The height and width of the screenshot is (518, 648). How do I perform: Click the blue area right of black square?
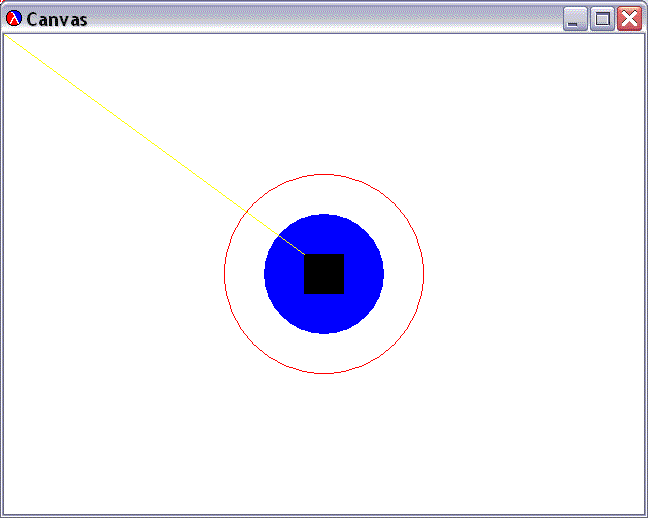[364, 274]
